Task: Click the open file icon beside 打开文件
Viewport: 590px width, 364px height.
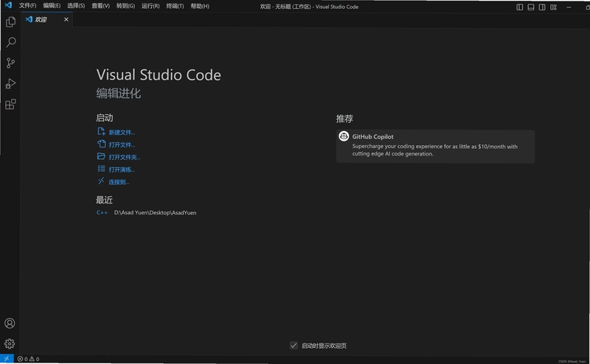Action: (x=101, y=144)
